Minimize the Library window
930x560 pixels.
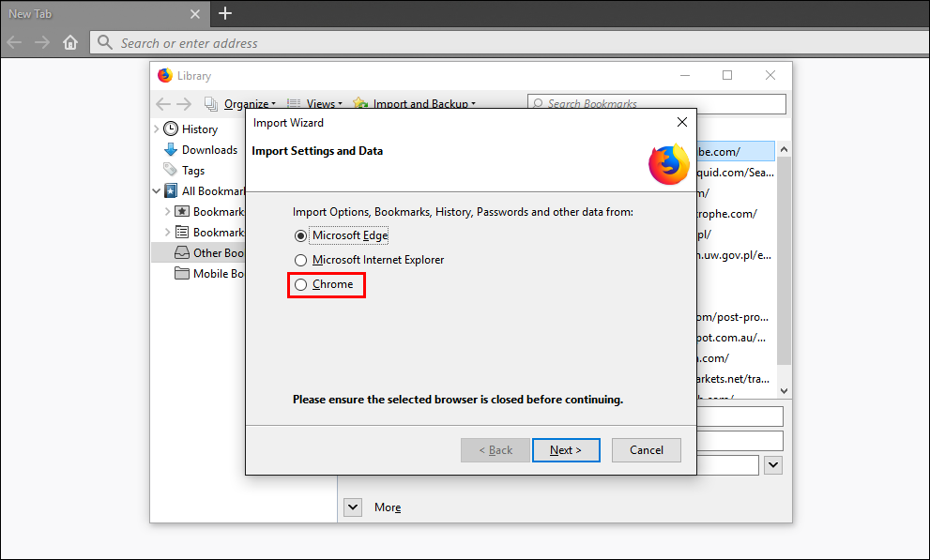coord(685,75)
